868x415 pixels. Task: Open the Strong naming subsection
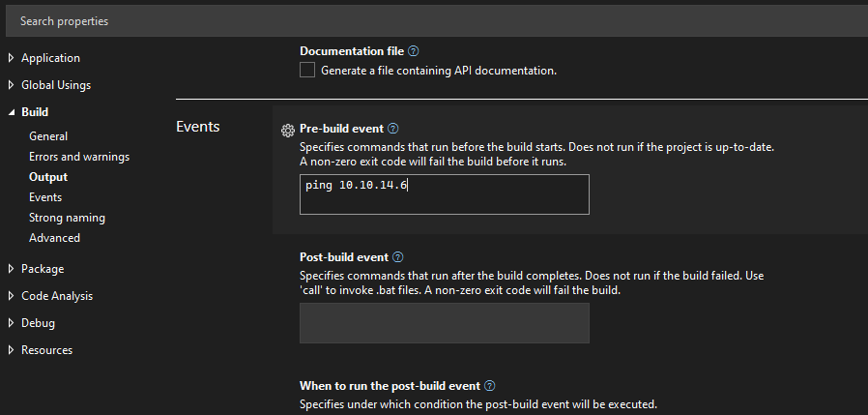pos(67,218)
